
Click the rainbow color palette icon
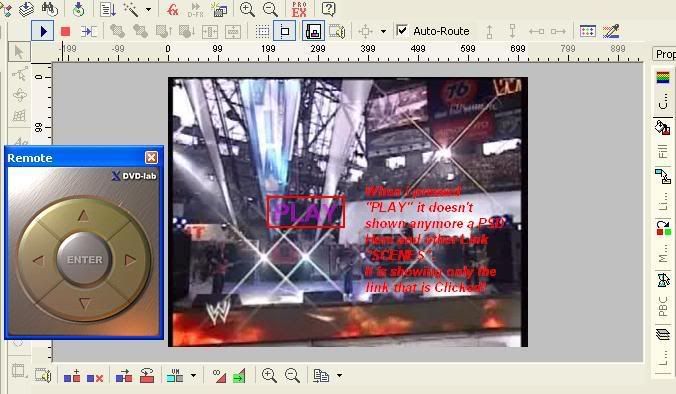(663, 78)
